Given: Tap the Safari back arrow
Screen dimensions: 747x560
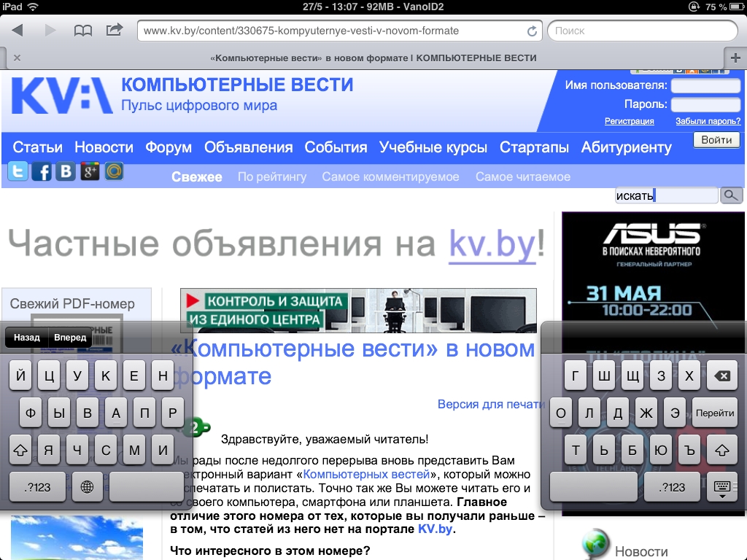Looking at the screenshot, I should click(x=18, y=31).
